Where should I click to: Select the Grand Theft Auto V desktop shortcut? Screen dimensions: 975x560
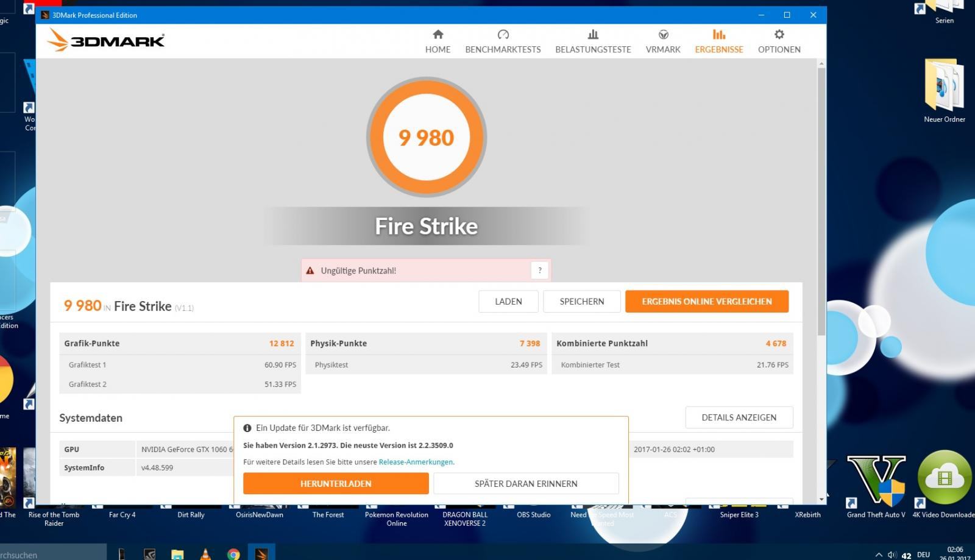point(876,486)
